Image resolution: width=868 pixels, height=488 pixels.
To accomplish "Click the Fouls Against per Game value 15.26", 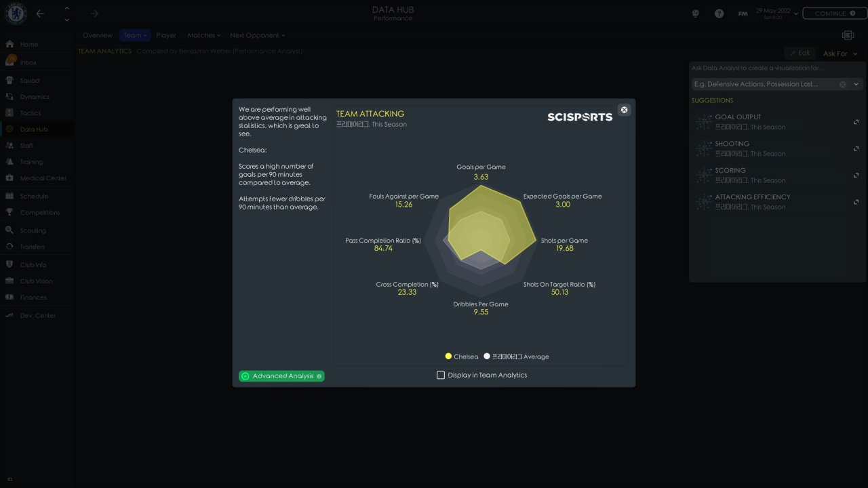I will 403,205.
